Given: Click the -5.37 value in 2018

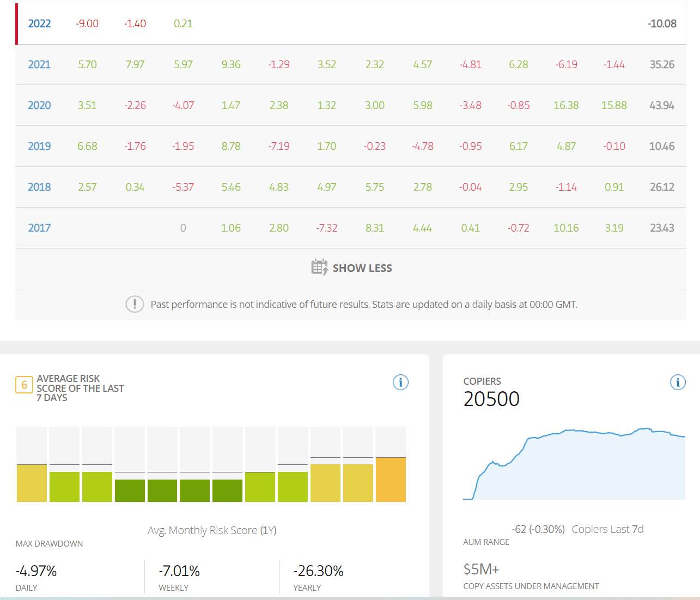Looking at the screenshot, I should 183,187.
